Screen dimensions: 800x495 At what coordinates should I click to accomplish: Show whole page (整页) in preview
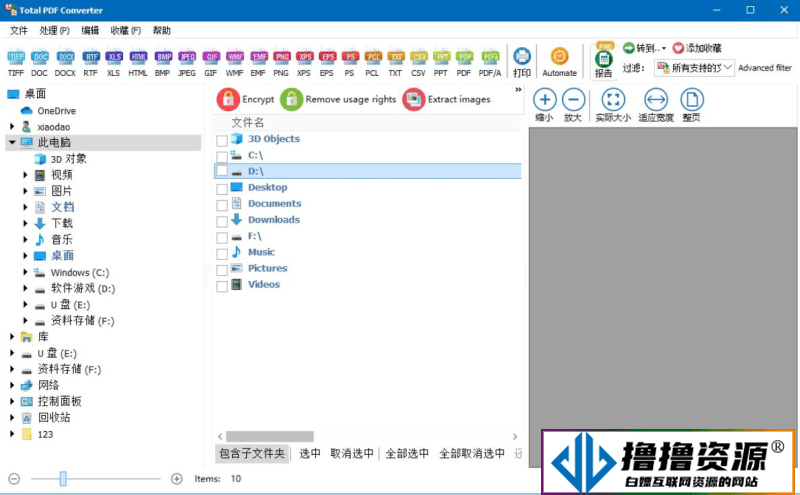point(692,105)
